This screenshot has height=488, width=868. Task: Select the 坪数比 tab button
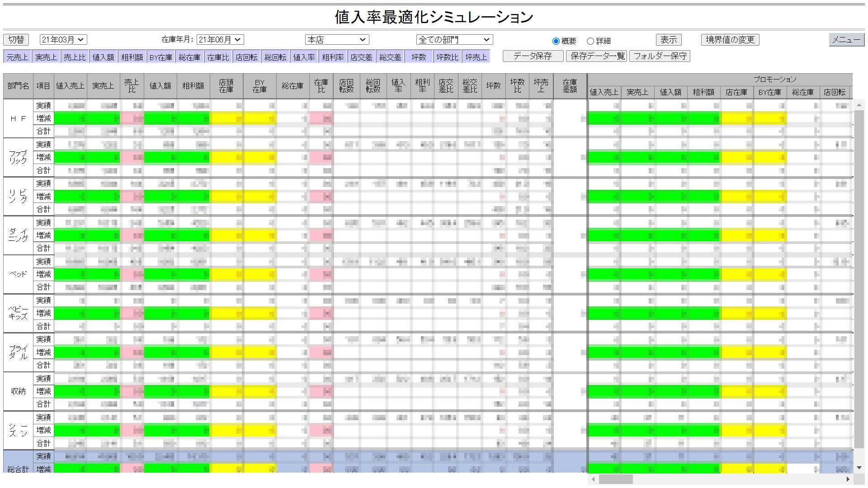tap(448, 57)
